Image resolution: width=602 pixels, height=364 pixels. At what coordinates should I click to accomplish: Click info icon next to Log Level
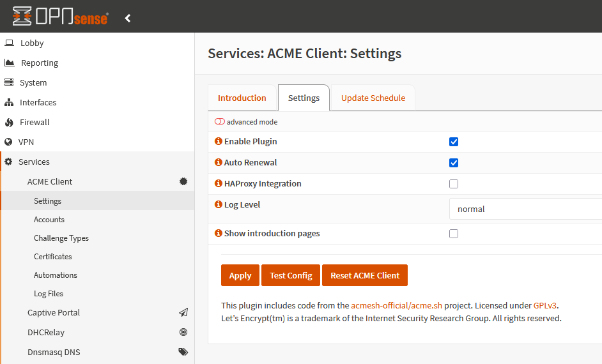219,205
